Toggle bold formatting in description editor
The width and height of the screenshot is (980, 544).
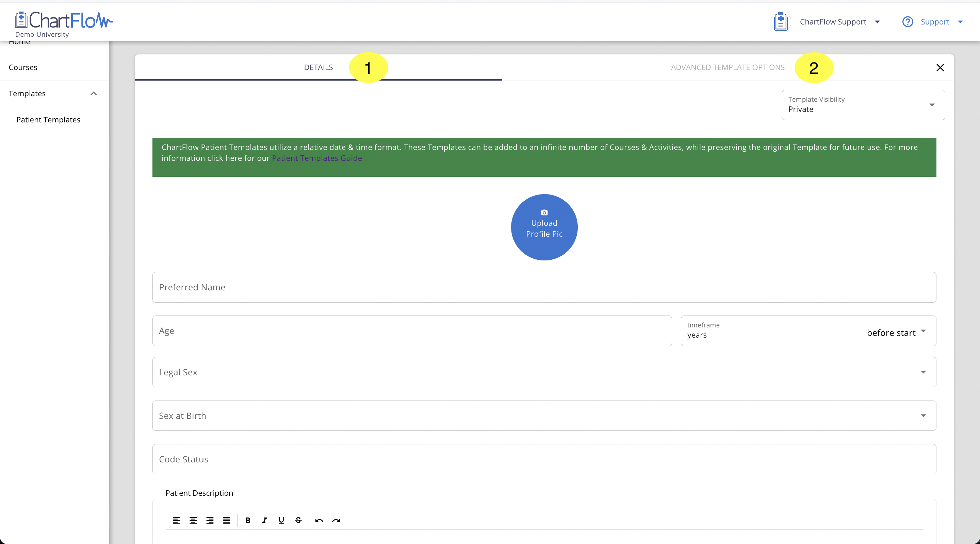point(248,521)
